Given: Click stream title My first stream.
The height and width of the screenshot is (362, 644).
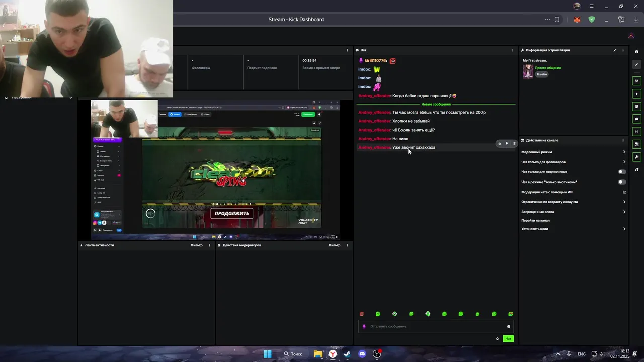Looking at the screenshot, I should 535,60.
